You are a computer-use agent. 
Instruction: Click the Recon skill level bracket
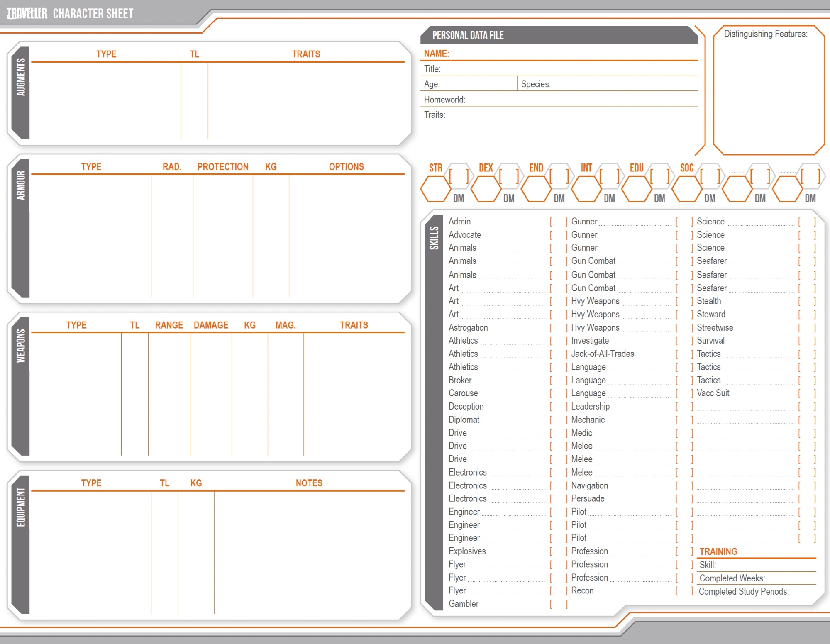coord(684,591)
